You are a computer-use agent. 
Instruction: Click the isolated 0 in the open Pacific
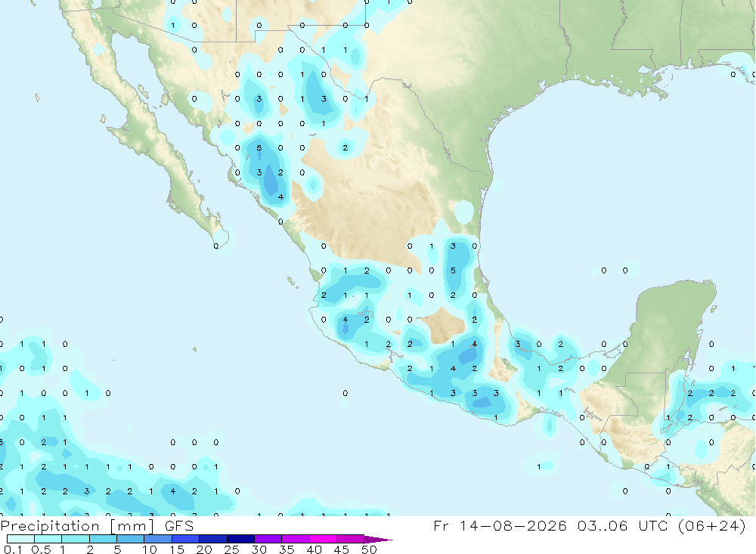(x=345, y=393)
